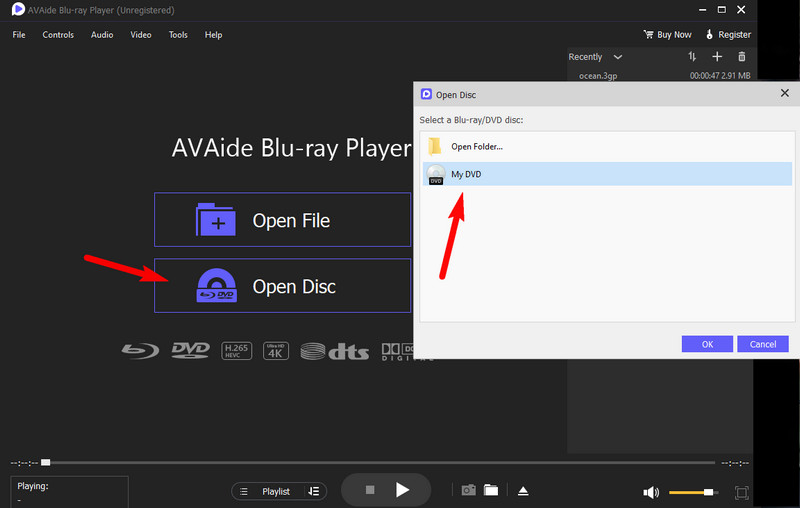This screenshot has height=508, width=800.
Task: Take a snapshot with camera icon
Action: 468,490
